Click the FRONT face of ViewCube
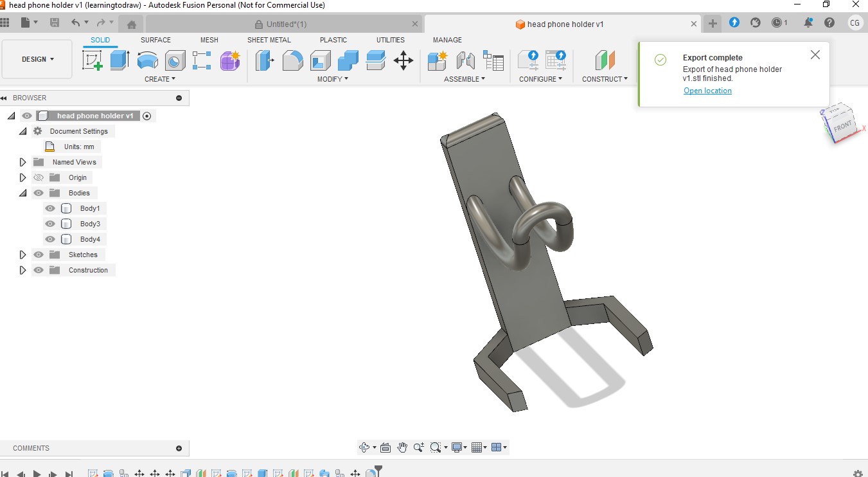The image size is (868, 477). [842, 126]
